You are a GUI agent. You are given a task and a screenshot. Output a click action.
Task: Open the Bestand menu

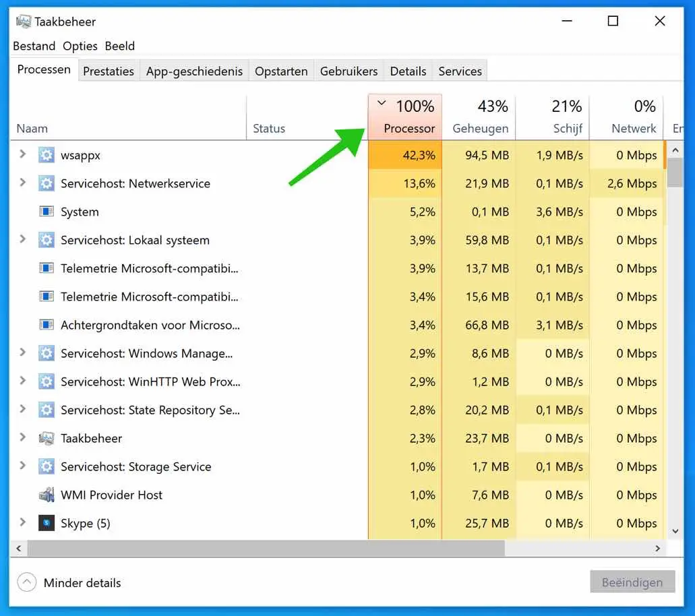click(34, 46)
